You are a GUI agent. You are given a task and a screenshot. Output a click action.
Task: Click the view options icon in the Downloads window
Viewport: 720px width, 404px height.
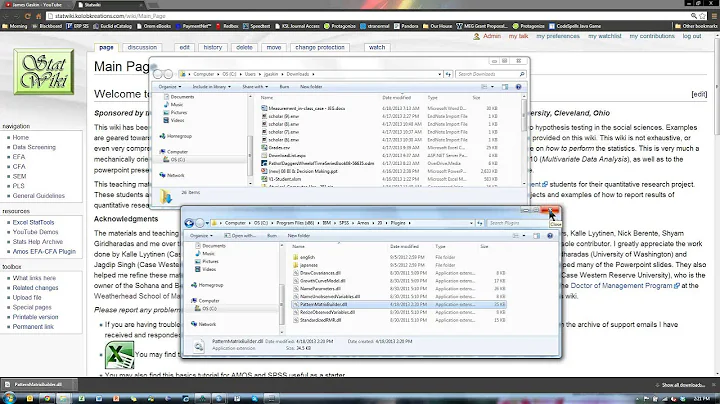(x=484, y=87)
